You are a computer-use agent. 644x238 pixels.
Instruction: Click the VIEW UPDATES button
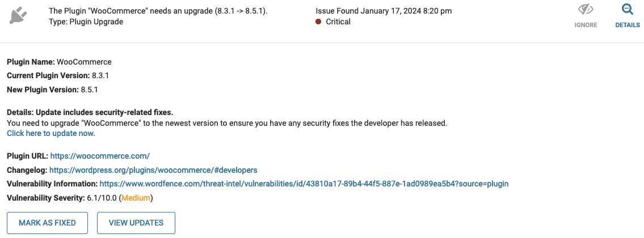(x=136, y=223)
